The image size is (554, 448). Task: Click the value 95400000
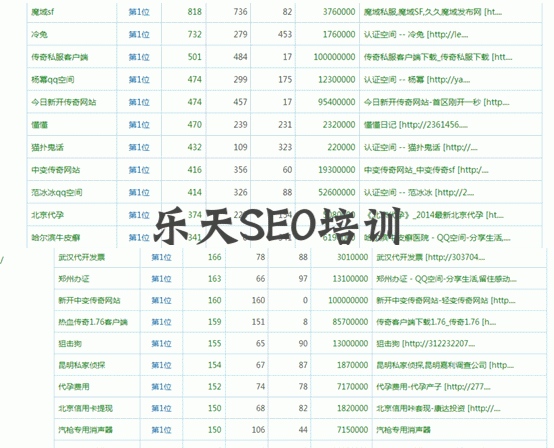coord(337,102)
